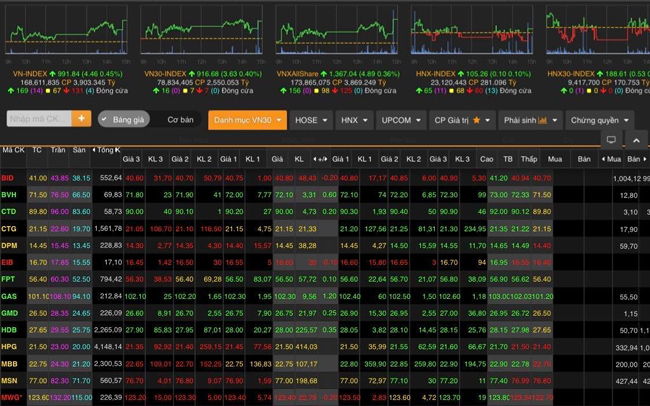Select the FPT stock symbol row
This screenshot has height=406, width=650.
point(8,279)
